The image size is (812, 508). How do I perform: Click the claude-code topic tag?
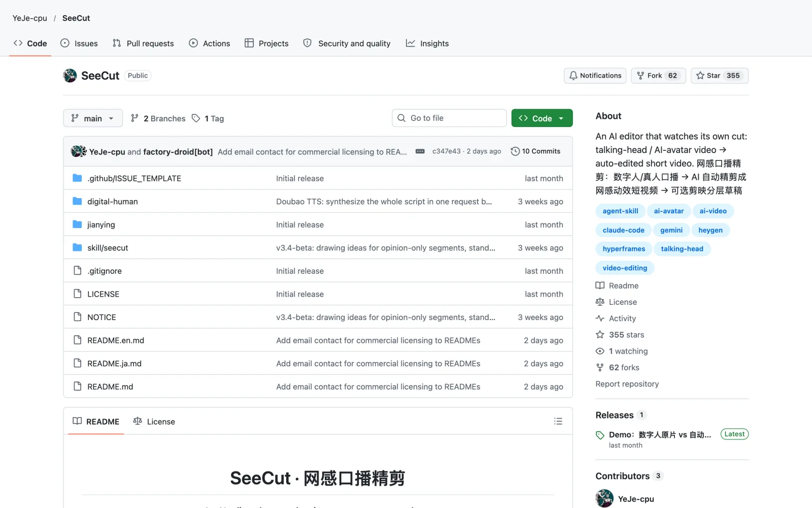[x=623, y=230]
